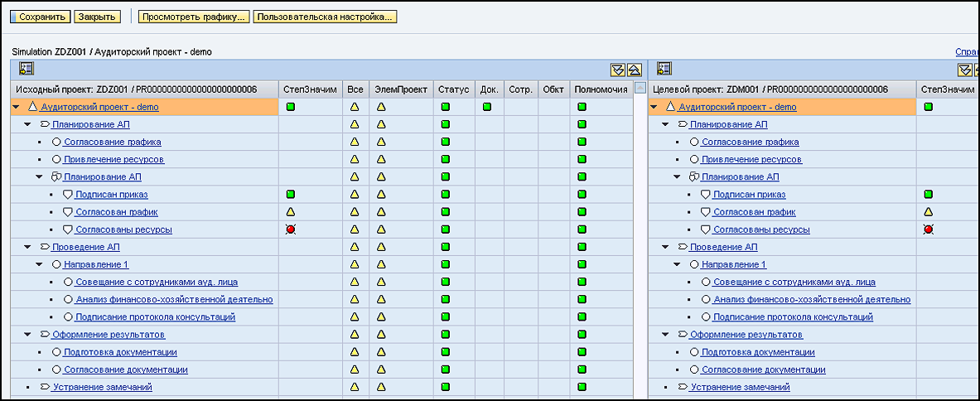Click green Полномочия indicator for Направление 1 row

[582, 264]
